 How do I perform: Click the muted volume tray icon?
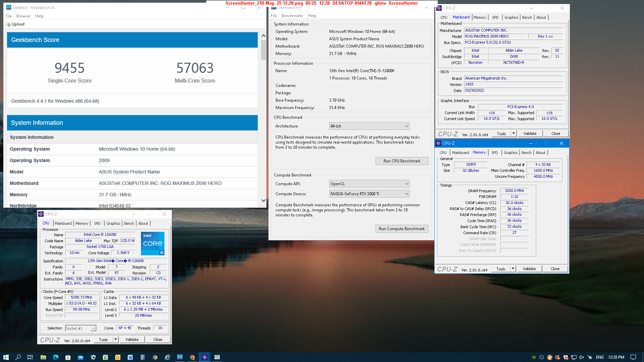click(582, 357)
